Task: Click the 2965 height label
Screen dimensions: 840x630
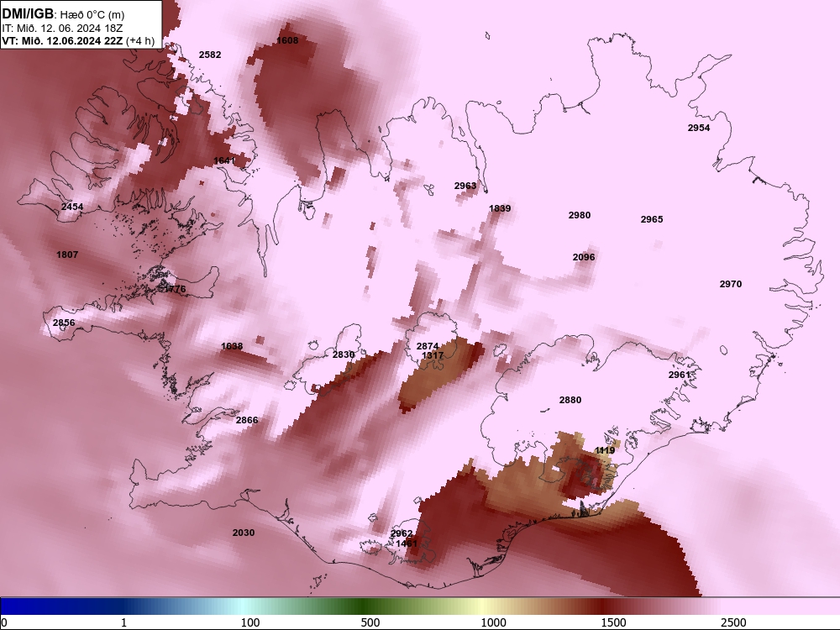Action: tap(652, 219)
